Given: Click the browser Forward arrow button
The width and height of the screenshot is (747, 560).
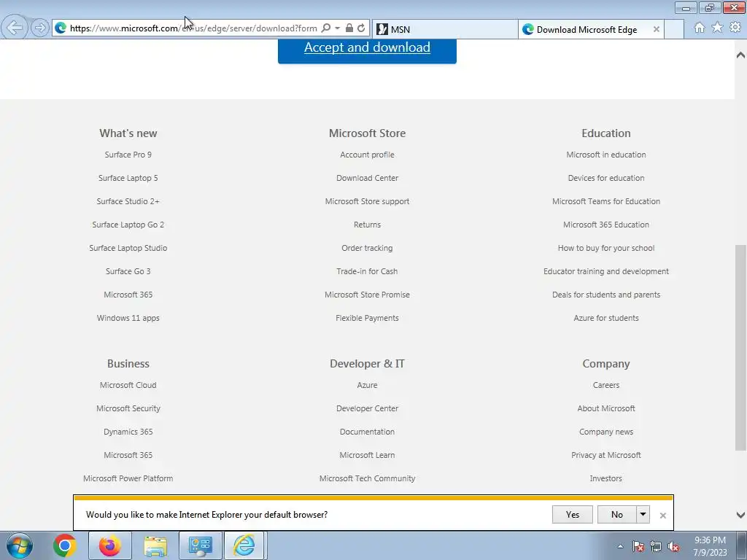Looking at the screenshot, I should pyautogui.click(x=39, y=28).
